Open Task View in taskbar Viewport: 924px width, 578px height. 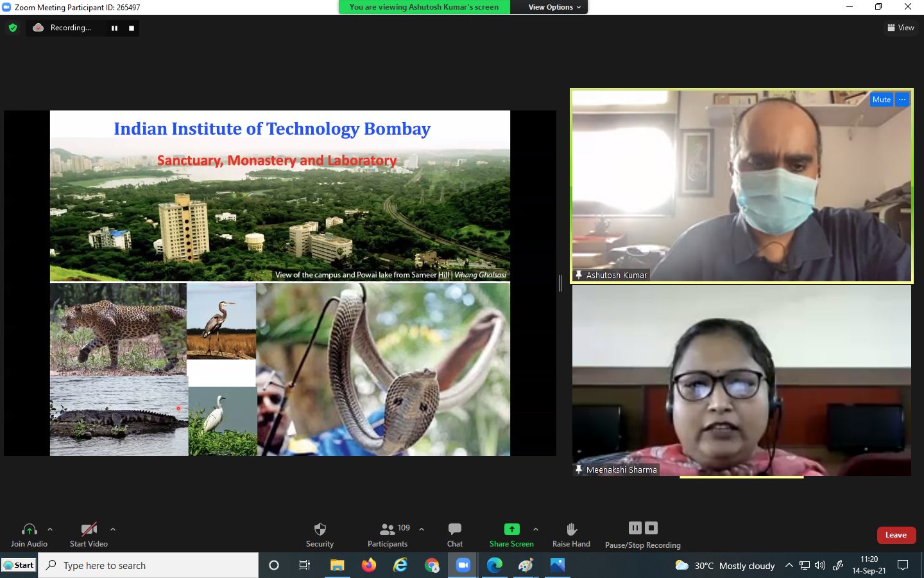[x=305, y=565]
